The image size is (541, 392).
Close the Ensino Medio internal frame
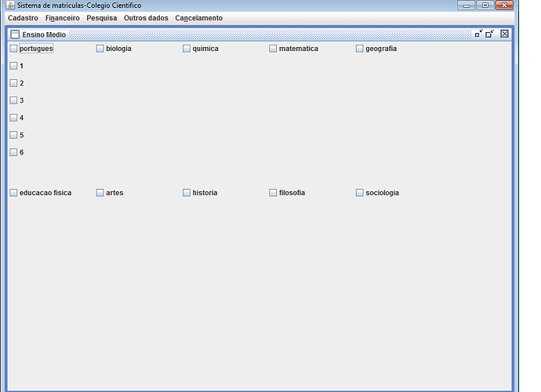pyautogui.click(x=504, y=34)
